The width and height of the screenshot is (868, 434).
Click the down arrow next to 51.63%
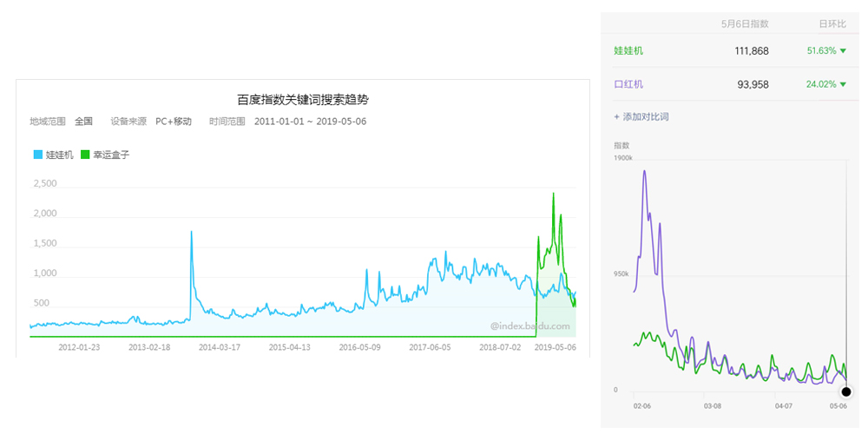(x=843, y=51)
